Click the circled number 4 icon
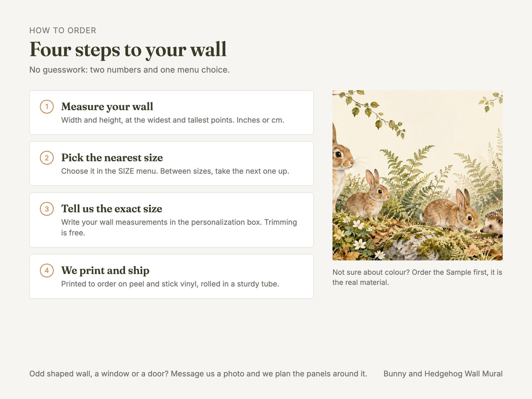This screenshot has height=399, width=532. click(x=47, y=270)
